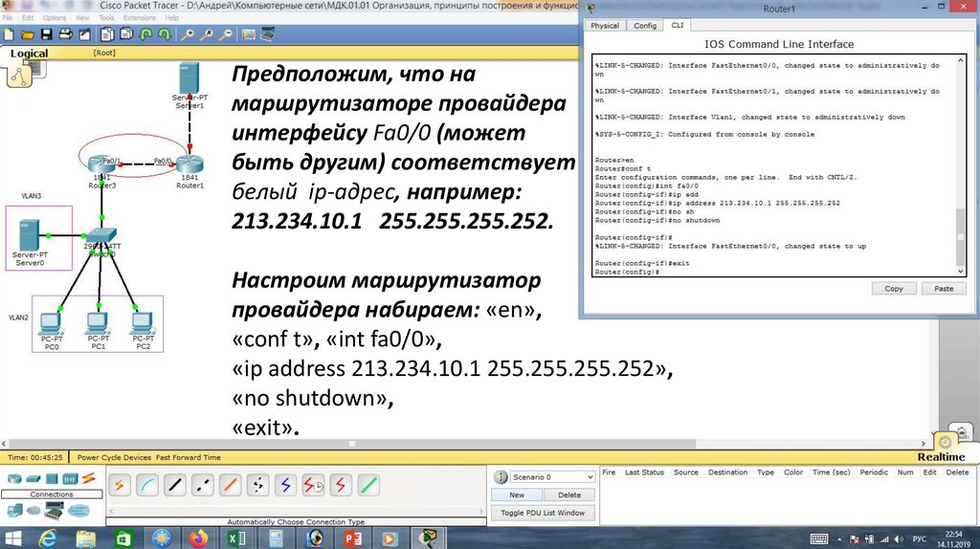Choose the Wireless Devices category icon
The image size is (980, 549).
[x=70, y=479]
